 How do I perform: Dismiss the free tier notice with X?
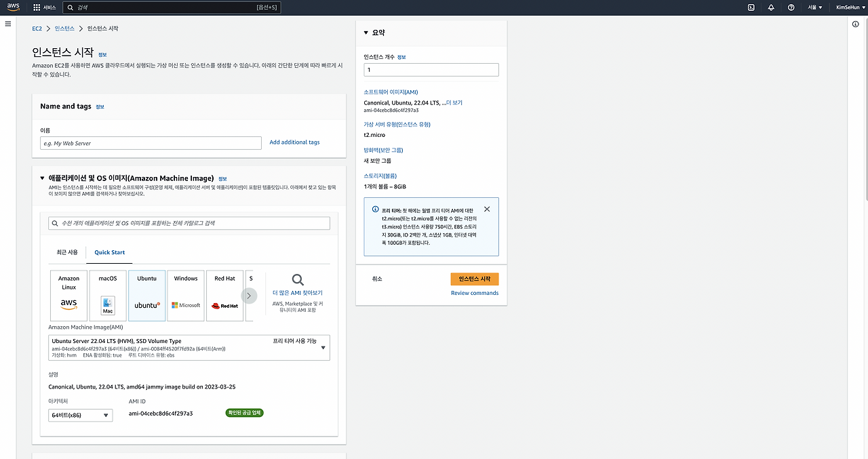(487, 209)
